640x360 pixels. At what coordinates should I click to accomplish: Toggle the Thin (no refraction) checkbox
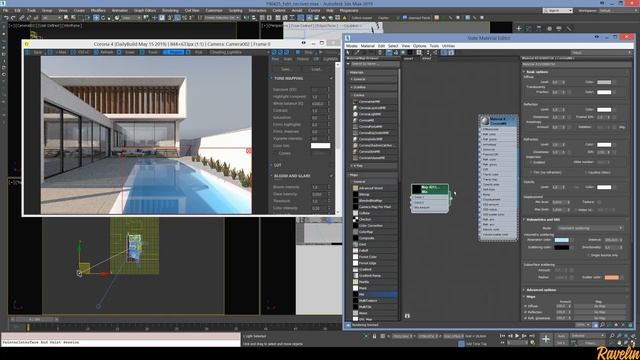(531, 173)
